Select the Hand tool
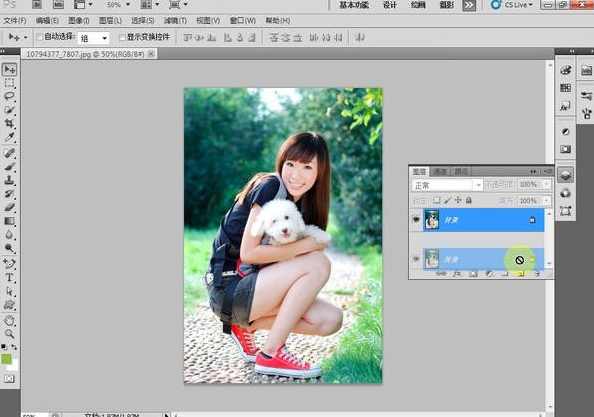The image size is (594, 417). pos(9,320)
